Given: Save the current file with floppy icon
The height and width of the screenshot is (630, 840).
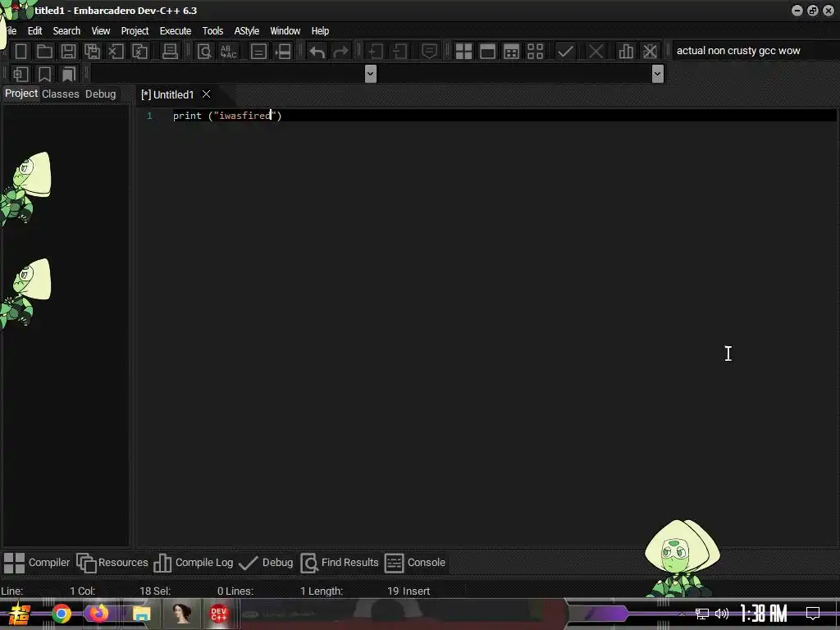Looking at the screenshot, I should (68, 52).
